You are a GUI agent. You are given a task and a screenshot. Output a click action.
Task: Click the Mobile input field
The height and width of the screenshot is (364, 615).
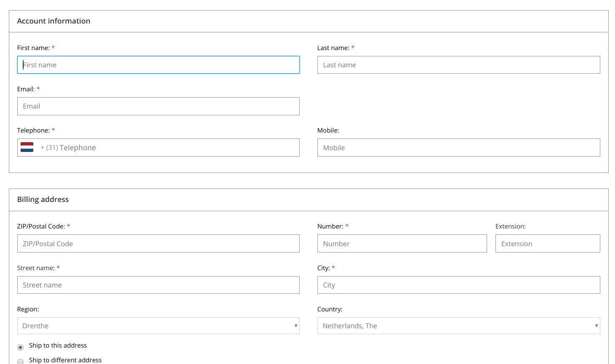coord(458,148)
